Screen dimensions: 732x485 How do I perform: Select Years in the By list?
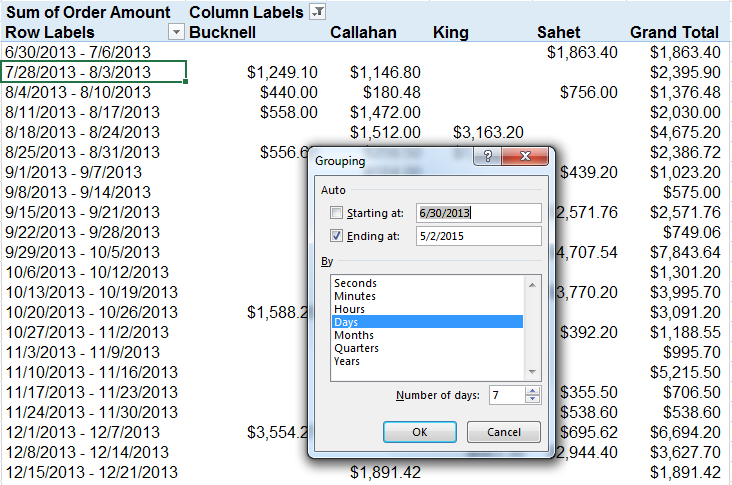(x=346, y=361)
